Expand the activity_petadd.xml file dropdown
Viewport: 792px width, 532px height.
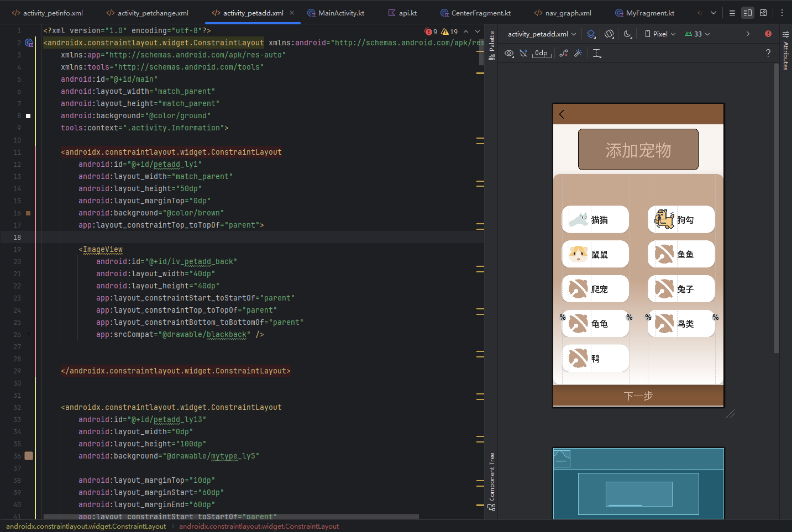[x=542, y=34]
